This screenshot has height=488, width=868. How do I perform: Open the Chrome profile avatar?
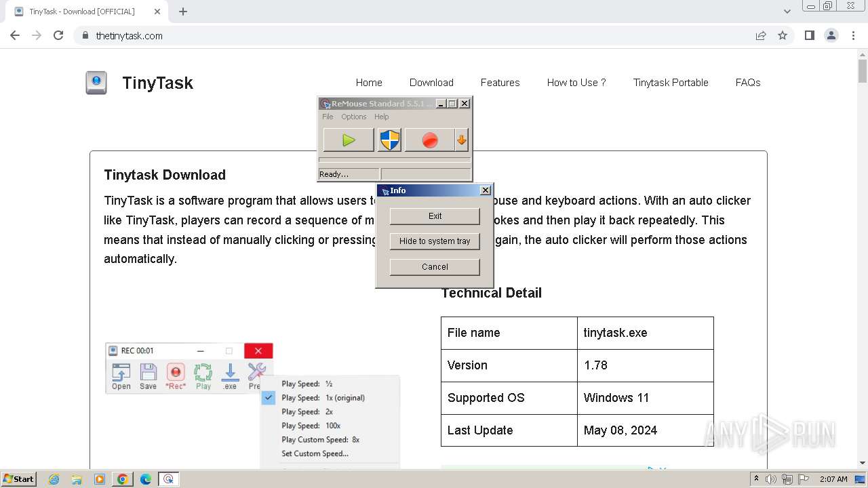831,35
